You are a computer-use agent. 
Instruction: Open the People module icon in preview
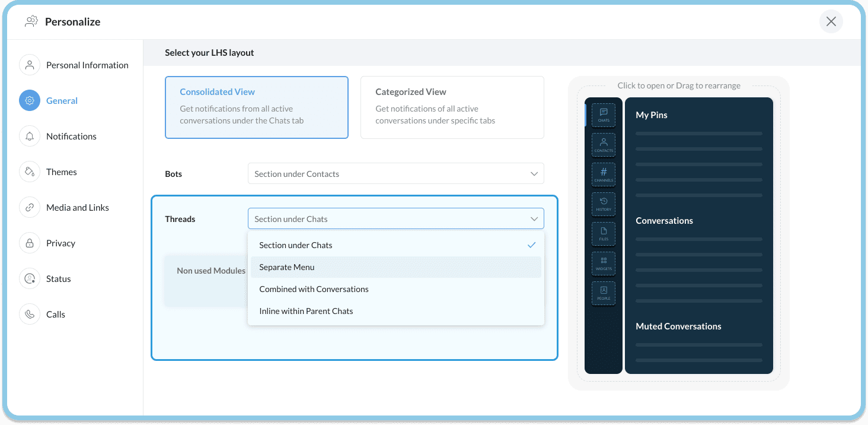[604, 293]
